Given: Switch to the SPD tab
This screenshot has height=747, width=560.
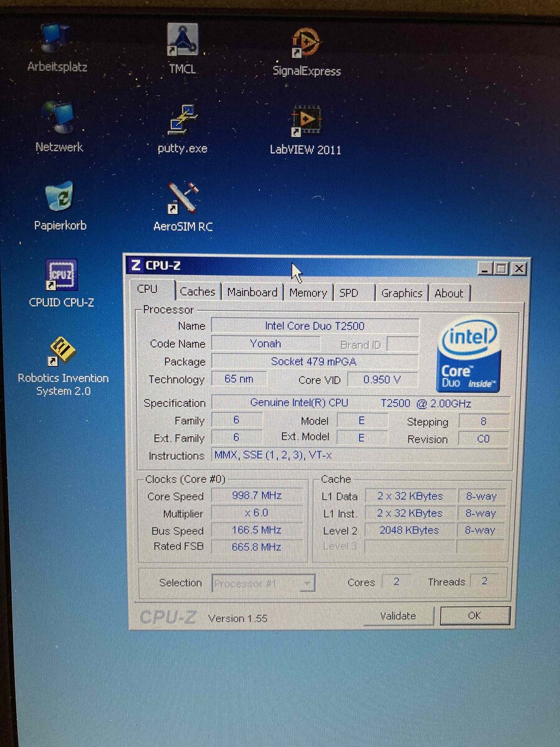Looking at the screenshot, I should pyautogui.click(x=349, y=293).
